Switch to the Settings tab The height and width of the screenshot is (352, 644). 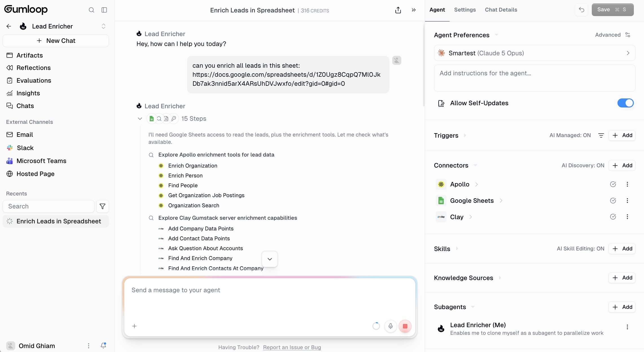click(x=465, y=10)
